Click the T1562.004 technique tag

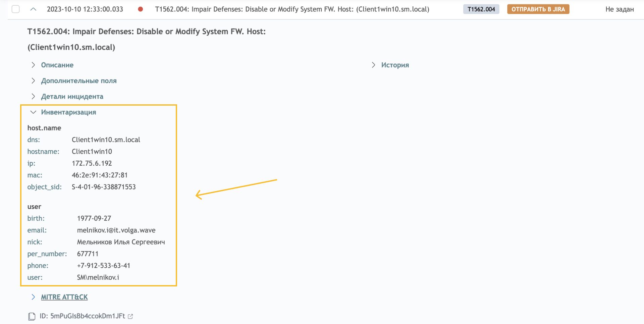pos(481,9)
